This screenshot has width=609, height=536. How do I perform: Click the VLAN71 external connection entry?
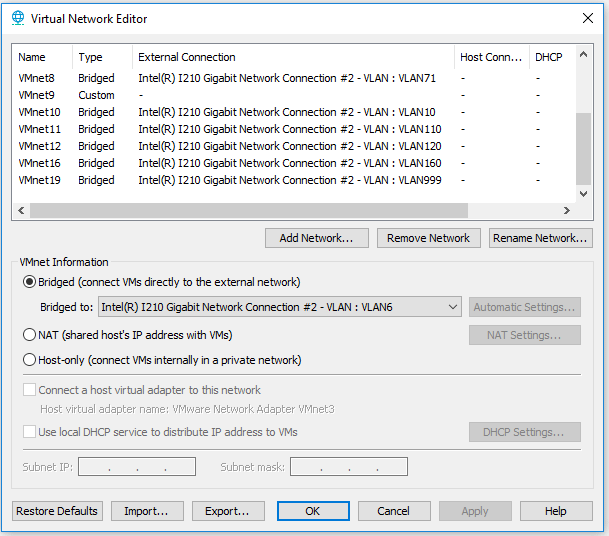click(x=287, y=78)
